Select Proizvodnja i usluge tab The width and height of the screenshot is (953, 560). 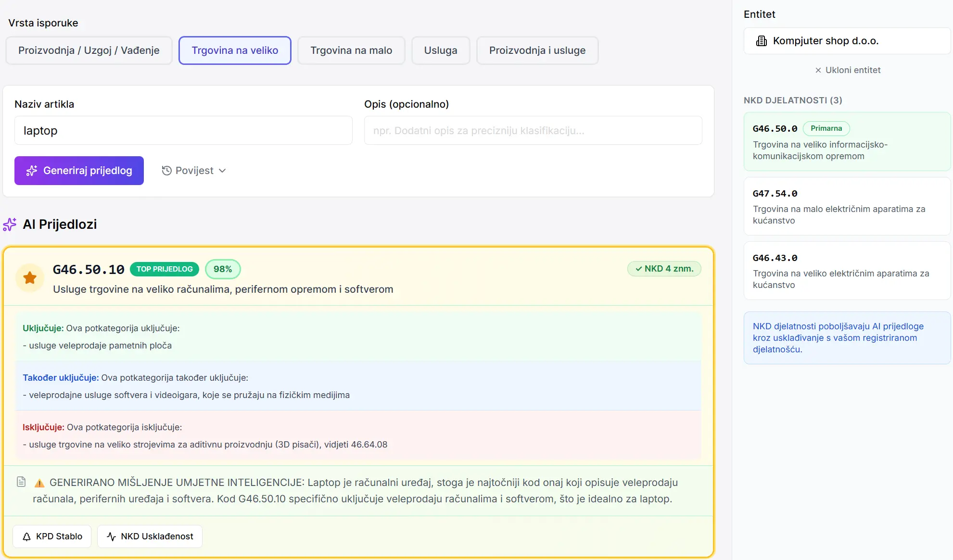[x=537, y=50]
